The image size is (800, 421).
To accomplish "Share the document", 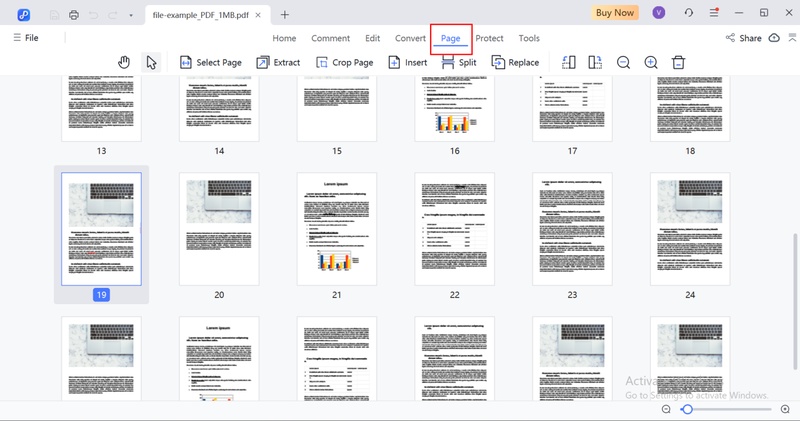I will pyautogui.click(x=744, y=38).
